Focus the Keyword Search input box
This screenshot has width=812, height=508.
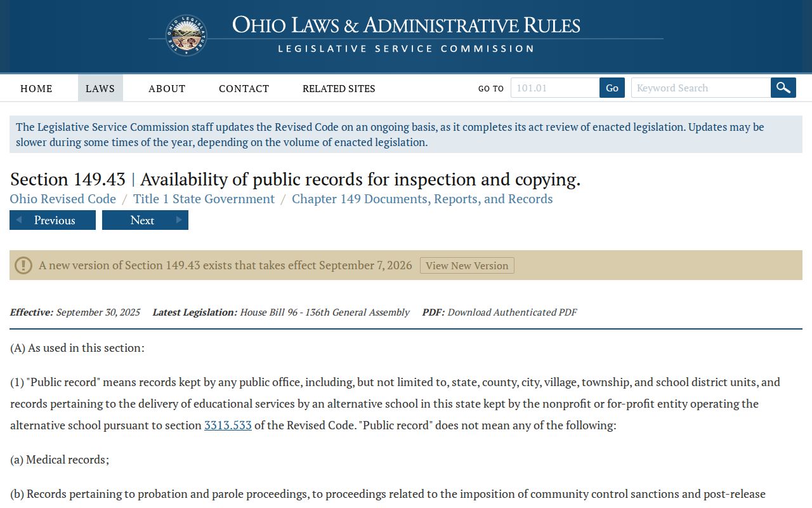click(x=701, y=88)
